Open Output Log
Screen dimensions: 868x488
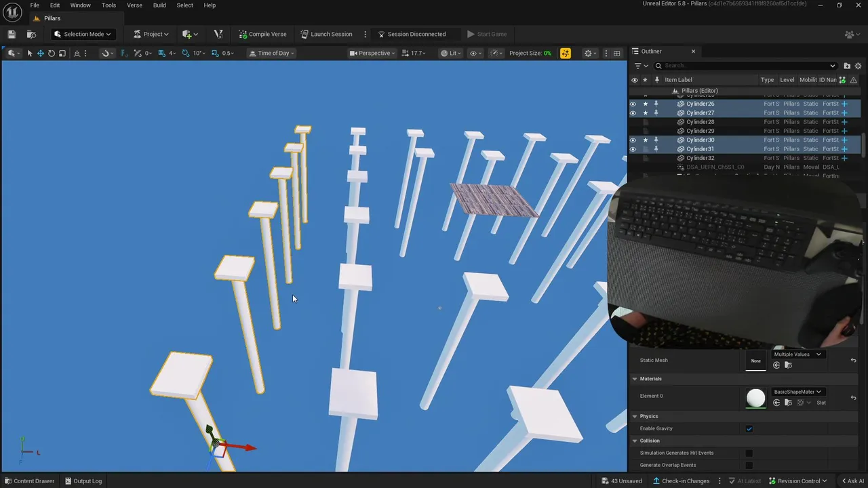click(x=83, y=481)
